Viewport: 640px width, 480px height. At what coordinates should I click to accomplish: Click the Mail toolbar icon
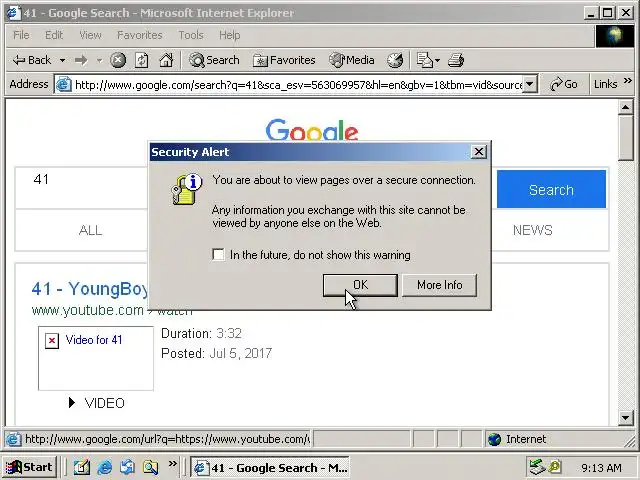[424, 60]
